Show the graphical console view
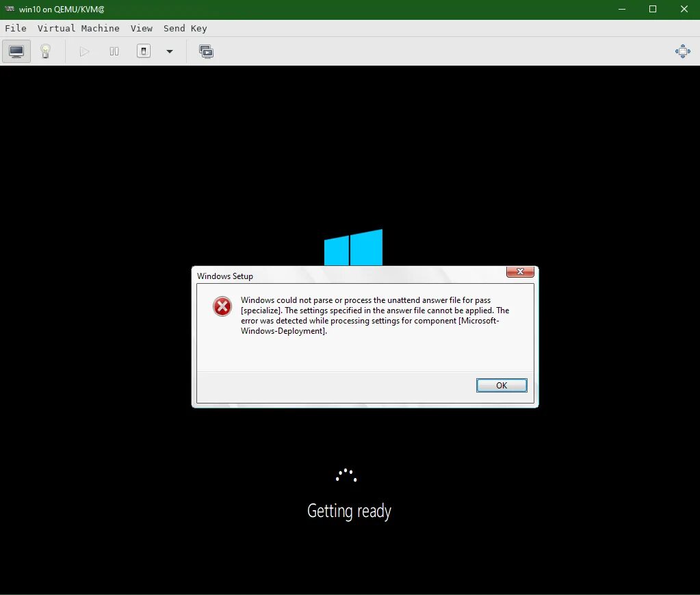 16,51
